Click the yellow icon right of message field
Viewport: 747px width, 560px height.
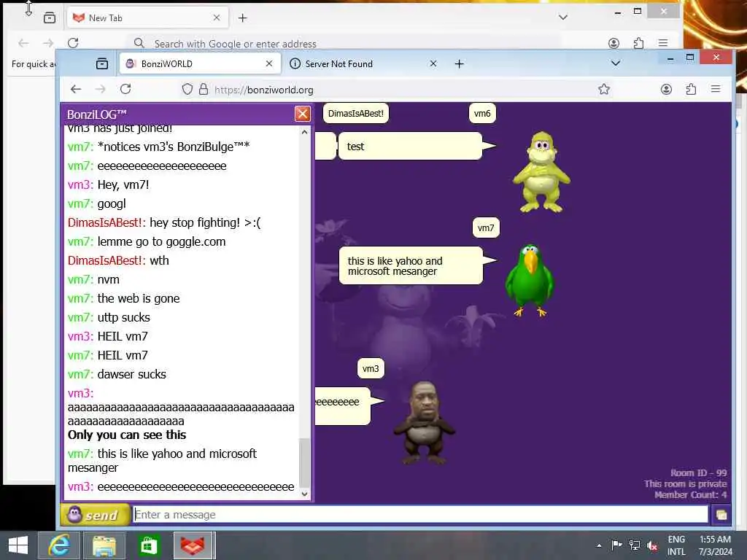point(721,515)
